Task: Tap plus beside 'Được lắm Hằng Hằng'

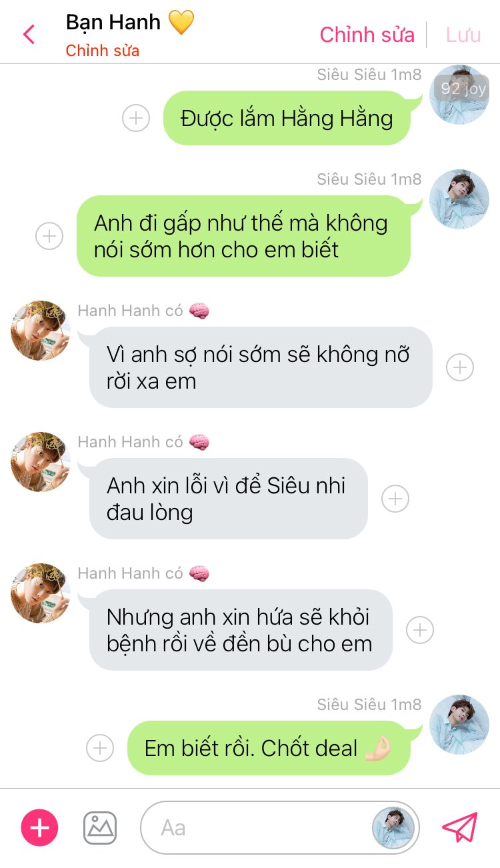Action: 136,119
